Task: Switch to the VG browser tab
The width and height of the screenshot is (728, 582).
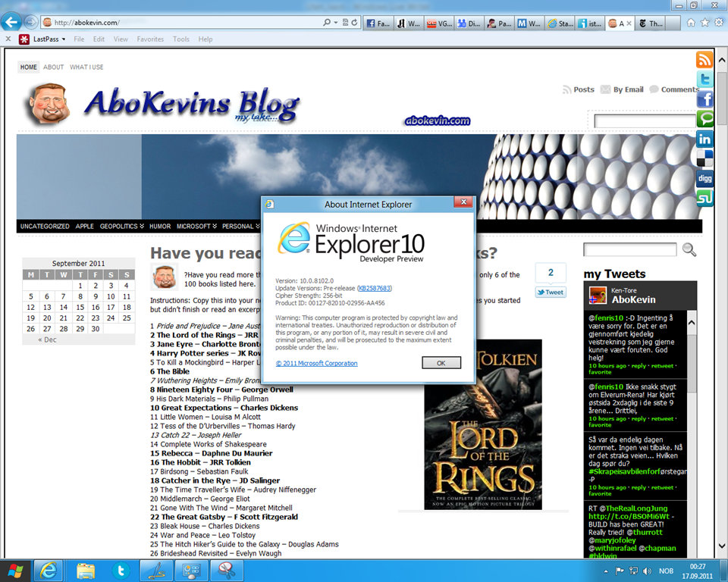Action: point(439,23)
